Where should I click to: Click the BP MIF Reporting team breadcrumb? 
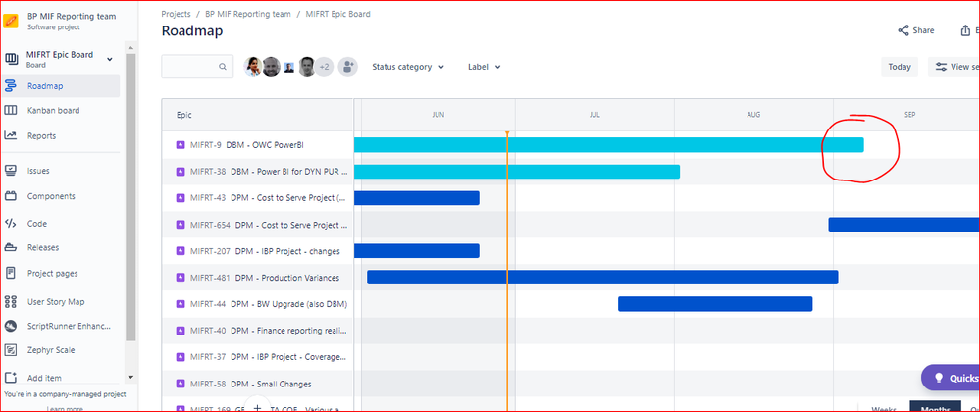pos(248,13)
